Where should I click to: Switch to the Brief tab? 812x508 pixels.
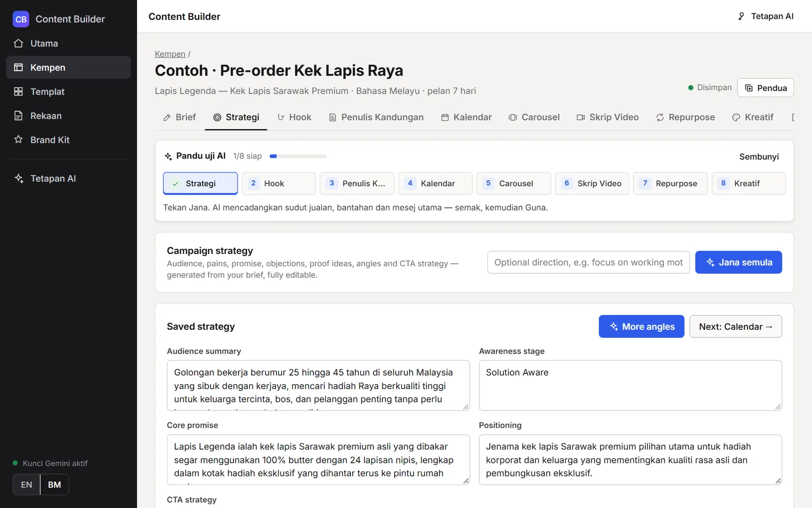click(x=179, y=117)
